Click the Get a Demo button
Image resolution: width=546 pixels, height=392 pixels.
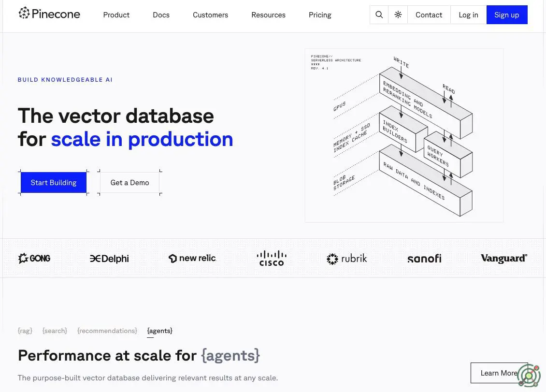point(130,183)
